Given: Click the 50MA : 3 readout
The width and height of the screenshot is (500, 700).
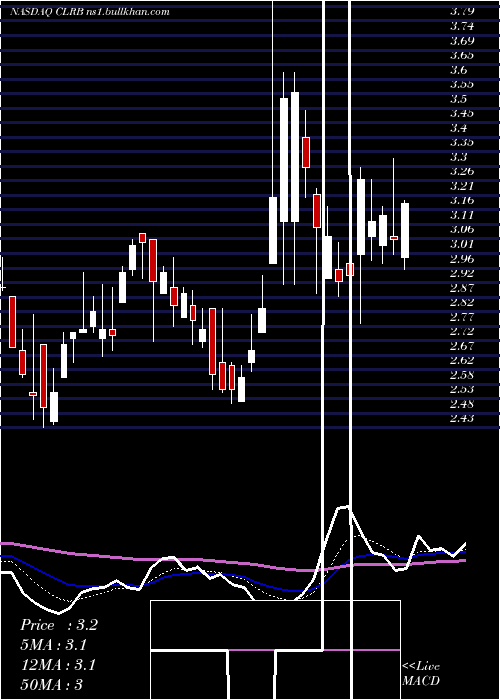Looking at the screenshot, I should [x=51, y=684].
